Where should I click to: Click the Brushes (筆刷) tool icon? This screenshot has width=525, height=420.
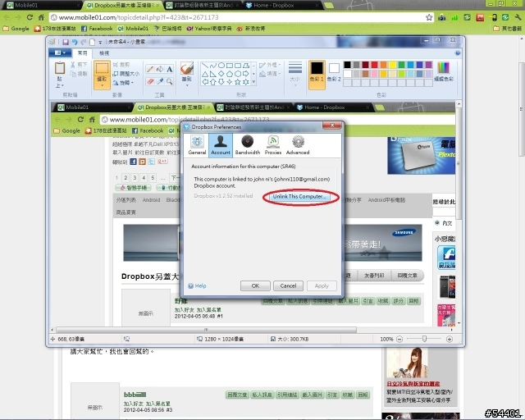tap(186, 68)
